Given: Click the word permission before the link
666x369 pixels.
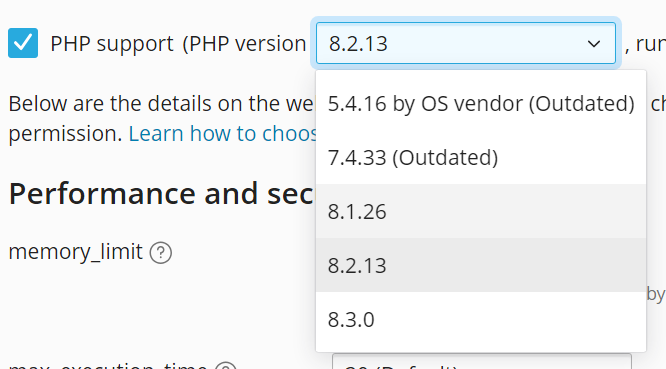Looking at the screenshot, I should [65, 134].
